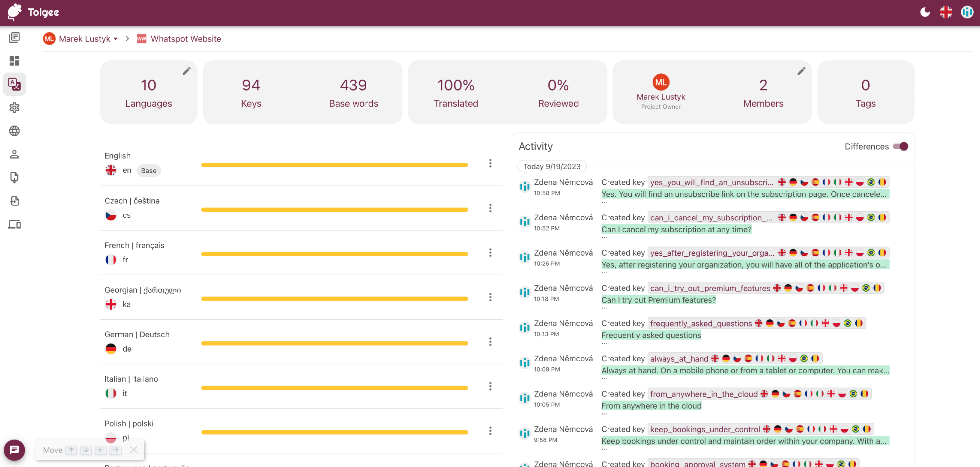Open the Translations view in the sidebar
The width and height of the screenshot is (980, 467).
tap(14, 84)
